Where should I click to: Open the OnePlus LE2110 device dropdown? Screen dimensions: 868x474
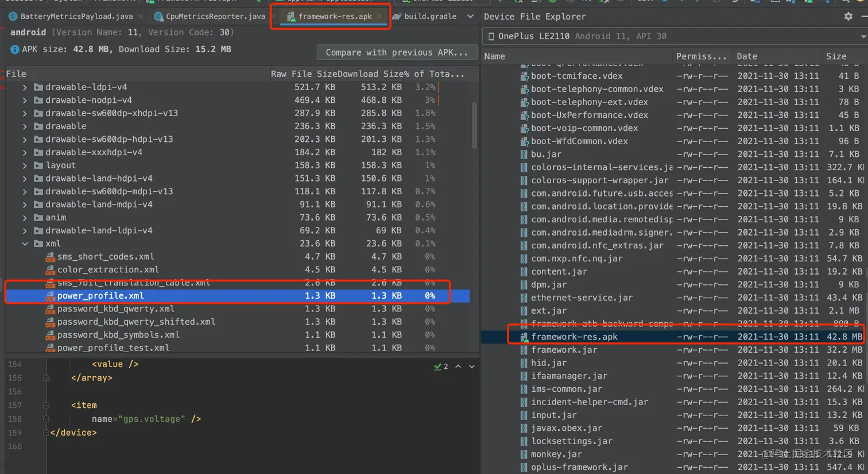pos(674,36)
